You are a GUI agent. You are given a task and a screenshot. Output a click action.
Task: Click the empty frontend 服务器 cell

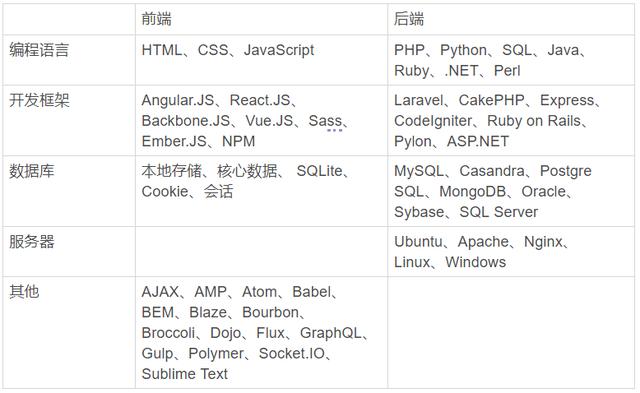pos(261,252)
